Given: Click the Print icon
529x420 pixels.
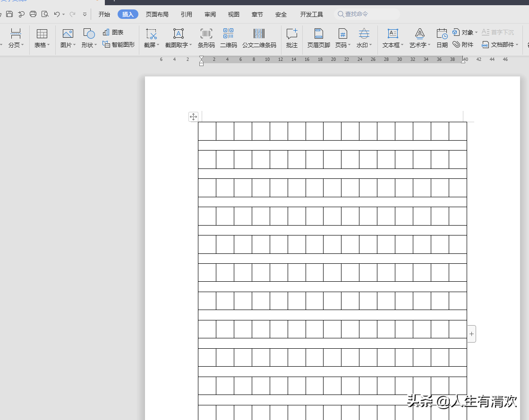Looking at the screenshot, I should tap(33, 14).
